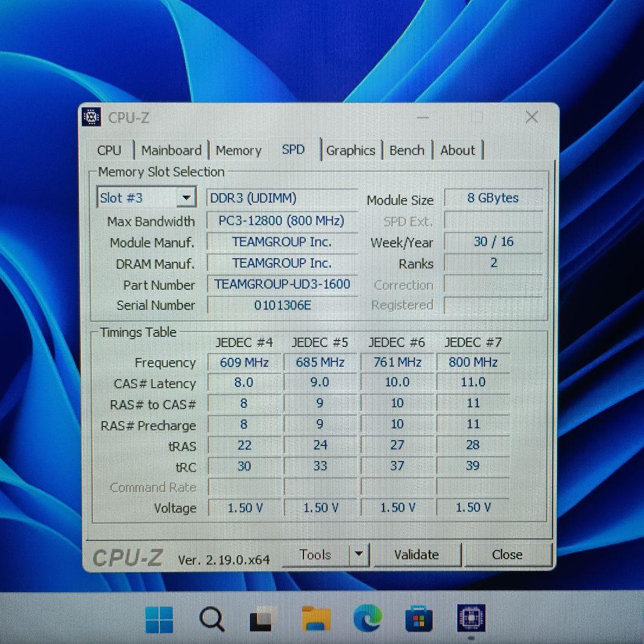Image resolution: width=644 pixels, height=644 pixels.
Task: Open Microsoft Edge from taskbar
Action: [x=367, y=620]
